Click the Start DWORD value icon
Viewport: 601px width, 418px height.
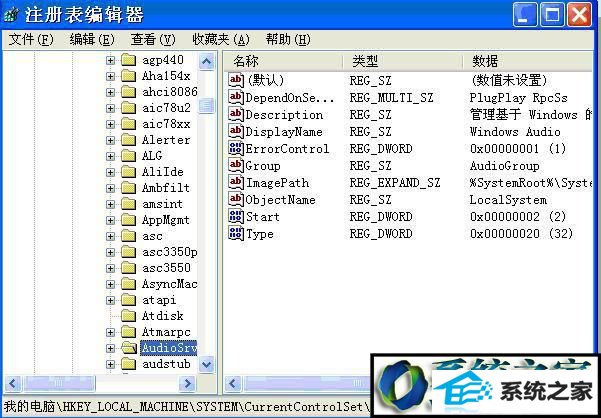click(x=236, y=216)
